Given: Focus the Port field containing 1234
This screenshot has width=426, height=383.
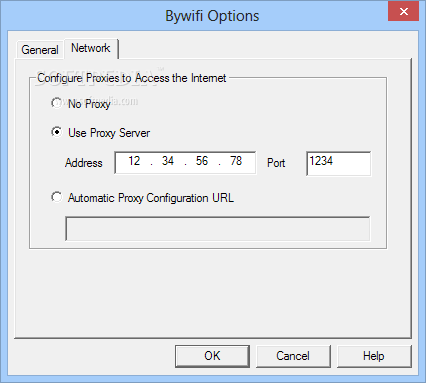Looking at the screenshot, I should tap(339, 163).
